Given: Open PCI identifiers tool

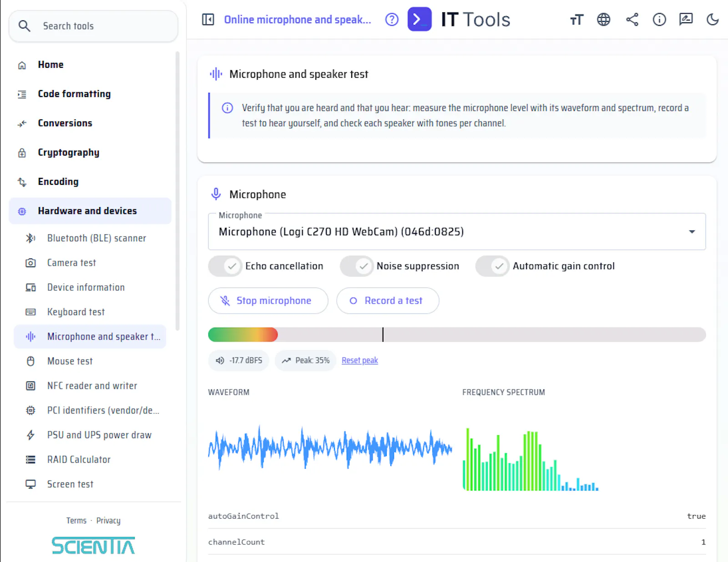Looking at the screenshot, I should (90, 410).
